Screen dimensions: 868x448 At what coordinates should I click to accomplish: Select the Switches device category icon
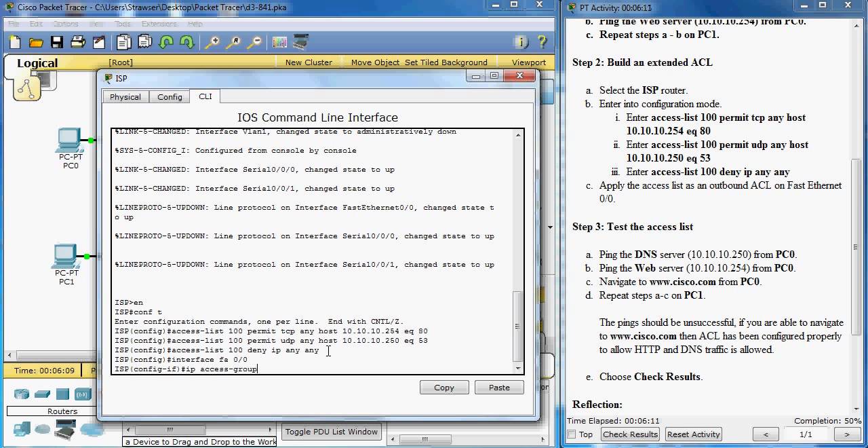[x=43, y=394]
